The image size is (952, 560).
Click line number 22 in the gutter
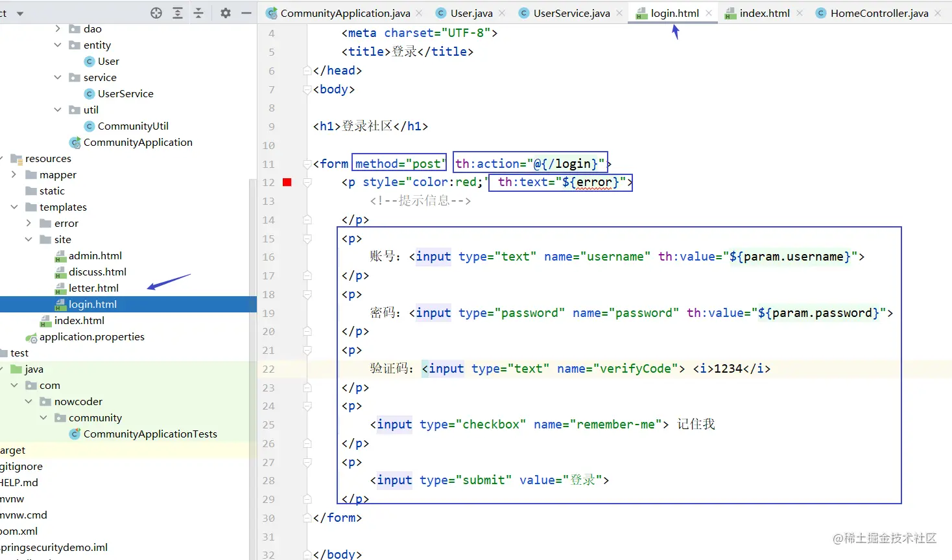(268, 369)
